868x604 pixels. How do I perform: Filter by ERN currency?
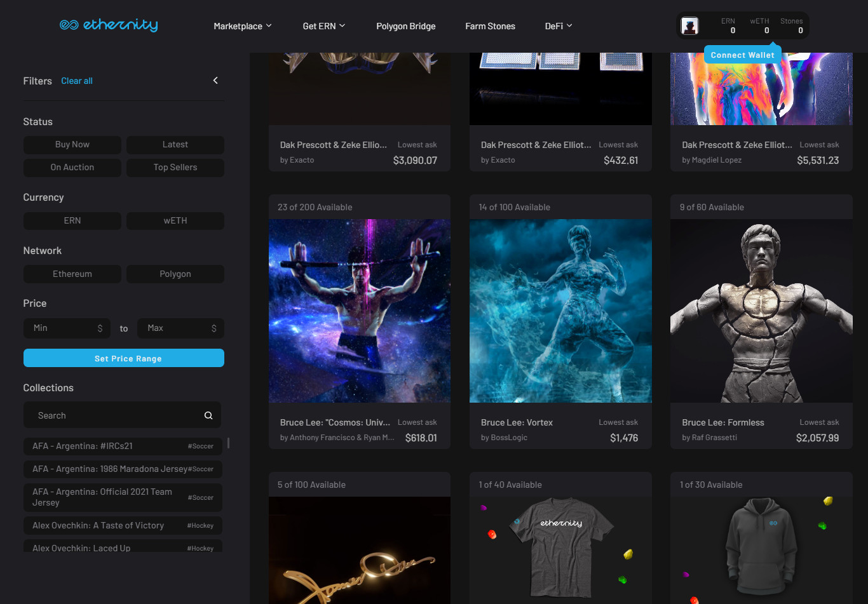(72, 221)
